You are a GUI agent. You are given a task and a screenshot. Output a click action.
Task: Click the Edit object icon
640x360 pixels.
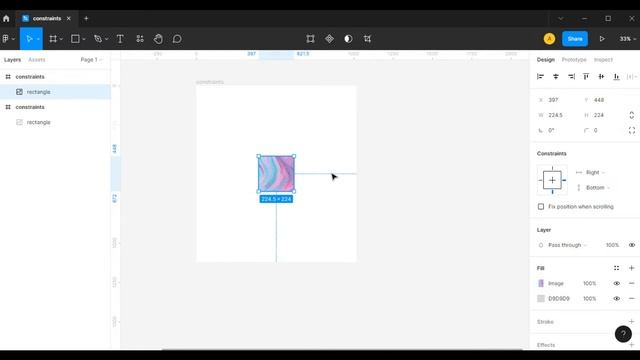point(310,39)
